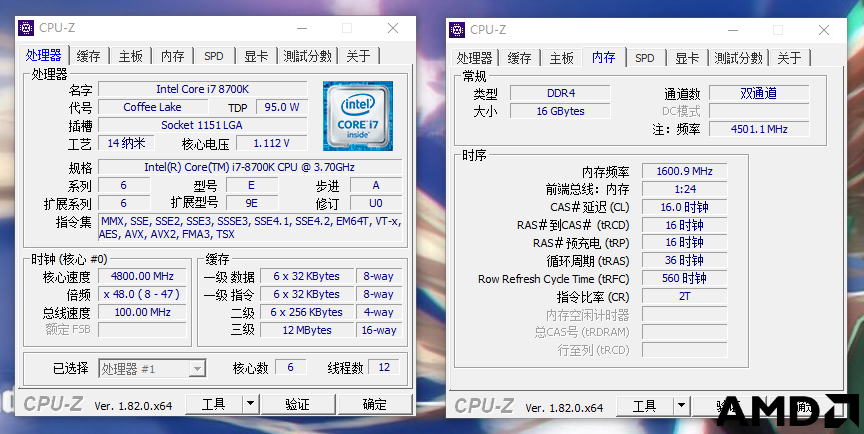This screenshot has height=434, width=864.
Task: Click the x 48.0 ( 8 - 47 ) multiplier value
Action: [142, 294]
